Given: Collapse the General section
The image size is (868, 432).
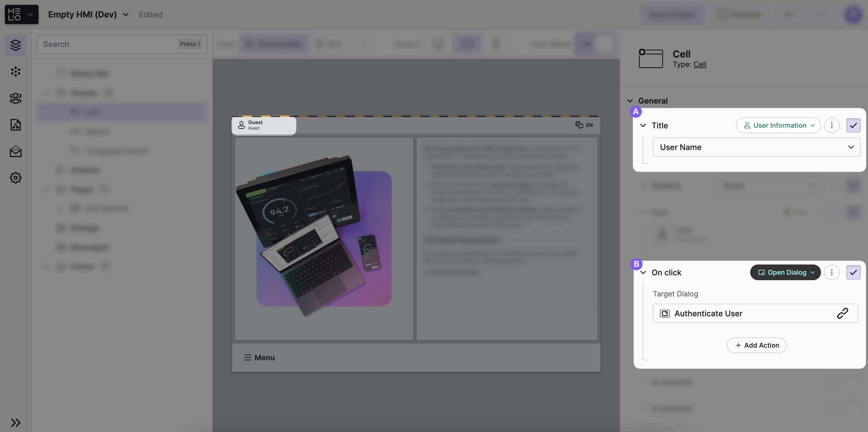Looking at the screenshot, I should 630,101.
